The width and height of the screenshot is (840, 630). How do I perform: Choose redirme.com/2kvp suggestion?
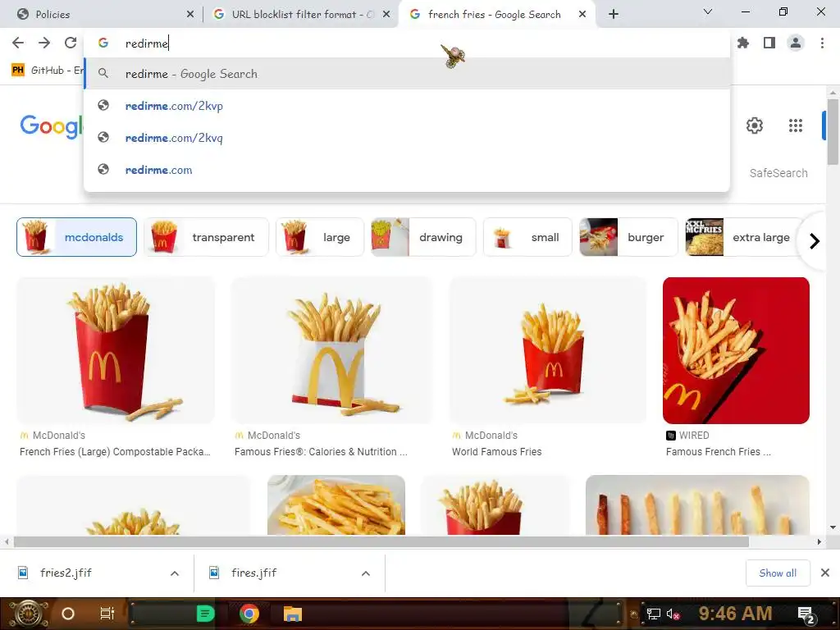[x=407, y=106]
